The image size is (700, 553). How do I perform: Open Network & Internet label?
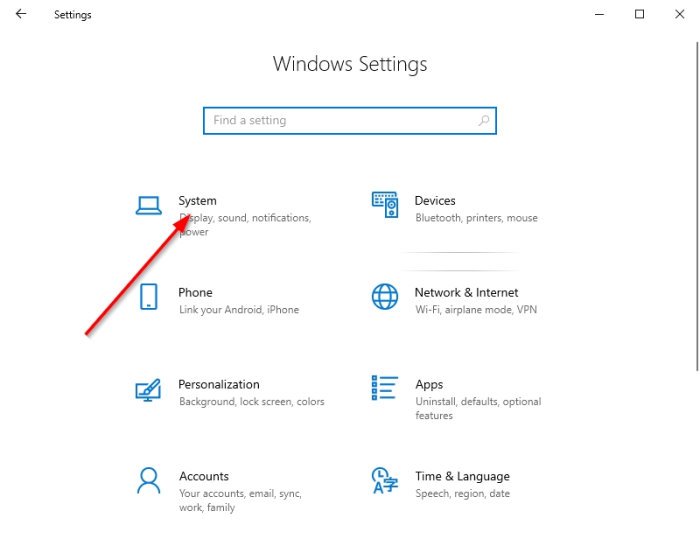click(x=467, y=293)
